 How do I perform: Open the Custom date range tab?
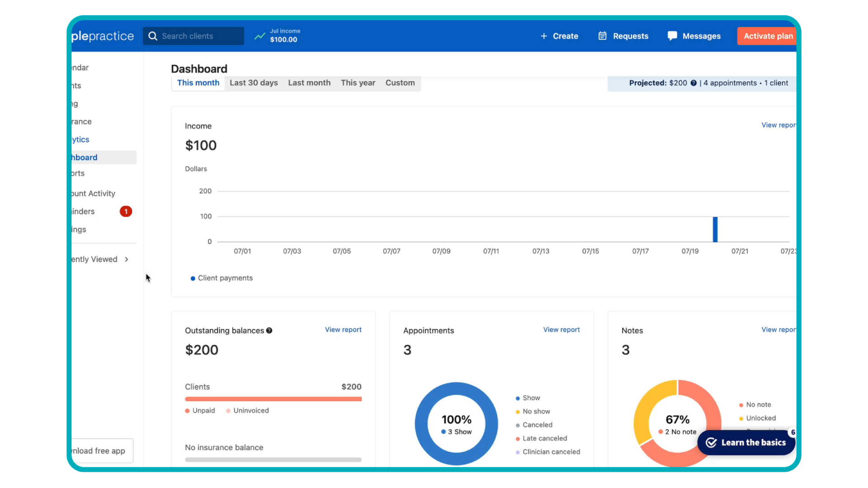[x=400, y=83]
